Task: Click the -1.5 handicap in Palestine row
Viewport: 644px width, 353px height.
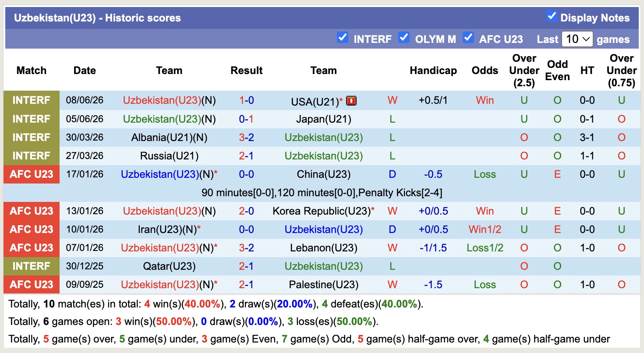Action: pyautogui.click(x=433, y=284)
